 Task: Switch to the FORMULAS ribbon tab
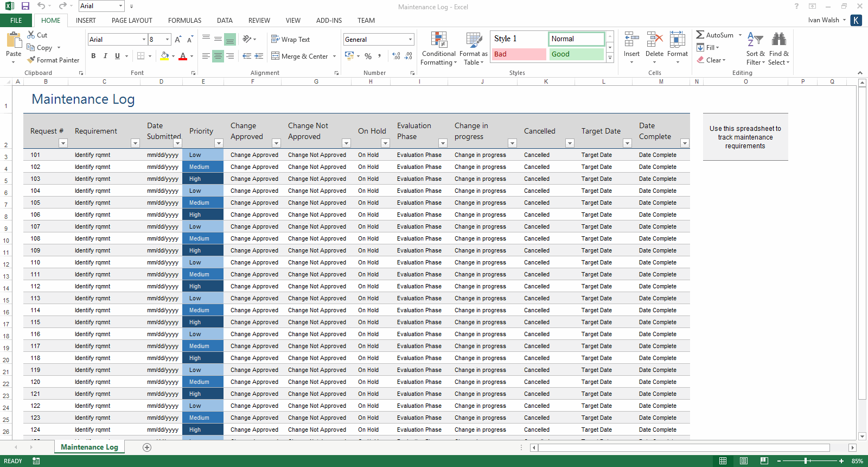(x=184, y=21)
